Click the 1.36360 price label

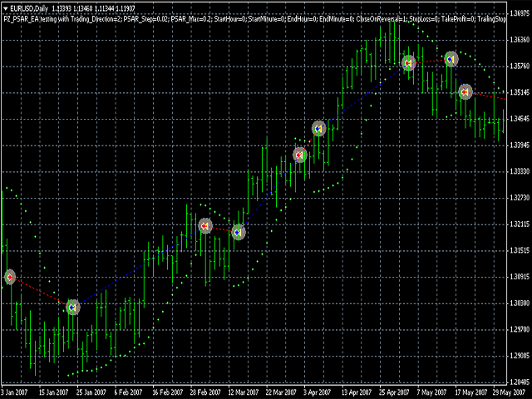pos(520,40)
